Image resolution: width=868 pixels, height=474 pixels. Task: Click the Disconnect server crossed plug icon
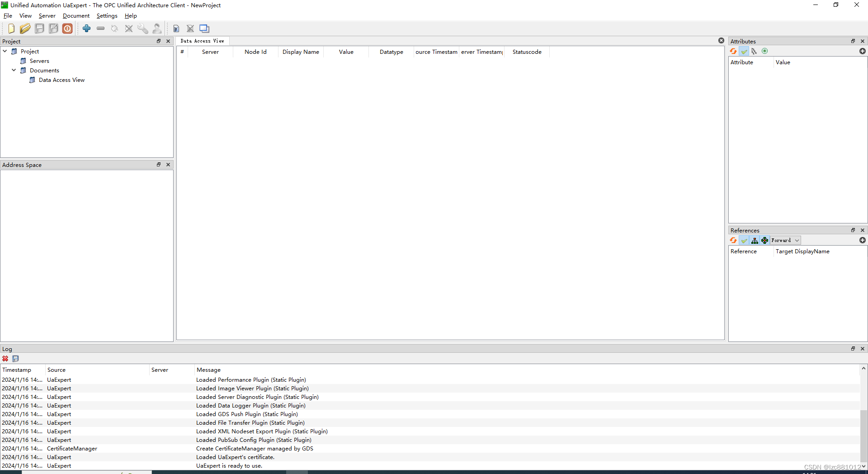click(129, 28)
